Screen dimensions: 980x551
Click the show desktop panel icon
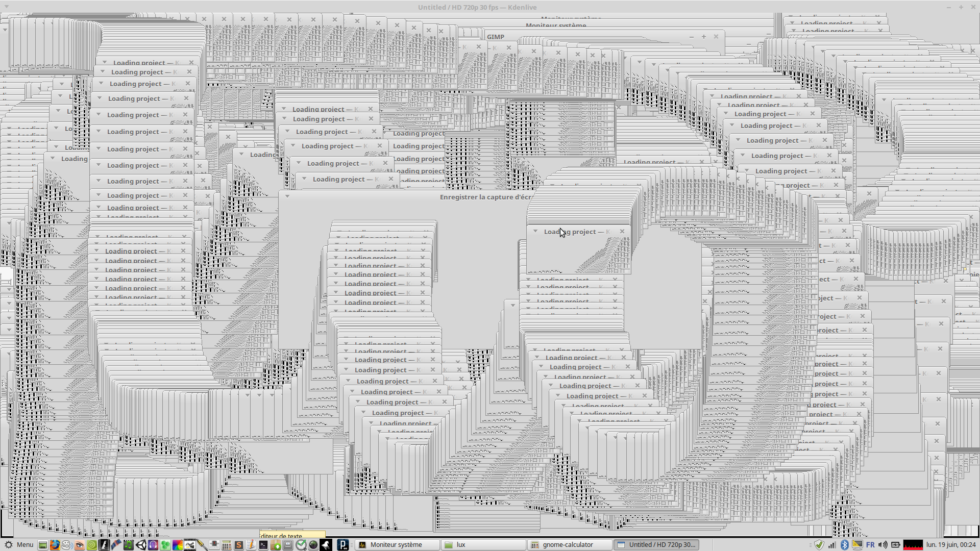(x=43, y=545)
